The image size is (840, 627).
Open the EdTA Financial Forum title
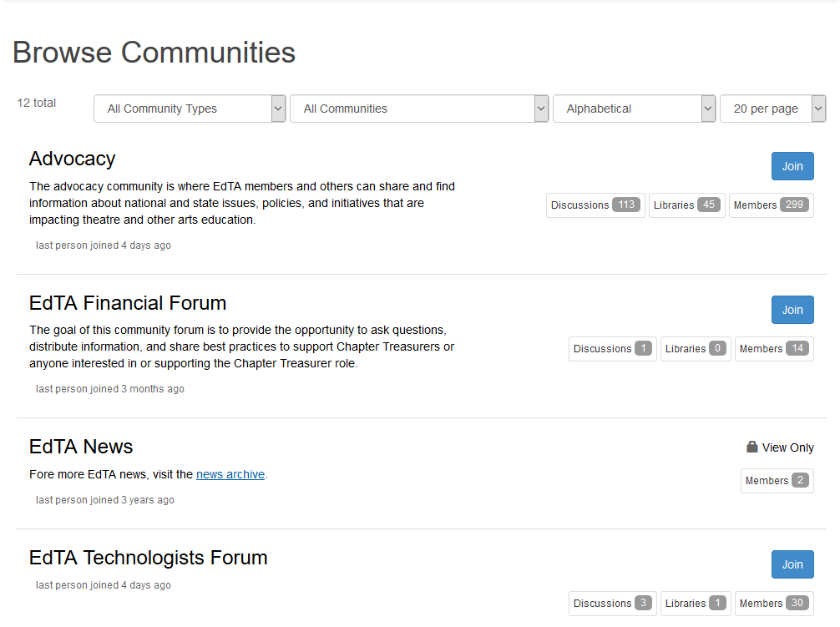coord(128,302)
